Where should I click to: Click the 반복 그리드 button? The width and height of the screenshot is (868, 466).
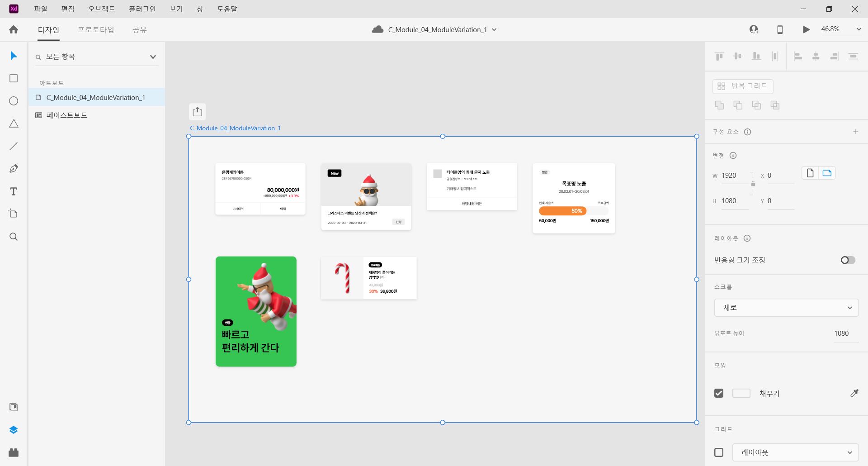(x=743, y=86)
